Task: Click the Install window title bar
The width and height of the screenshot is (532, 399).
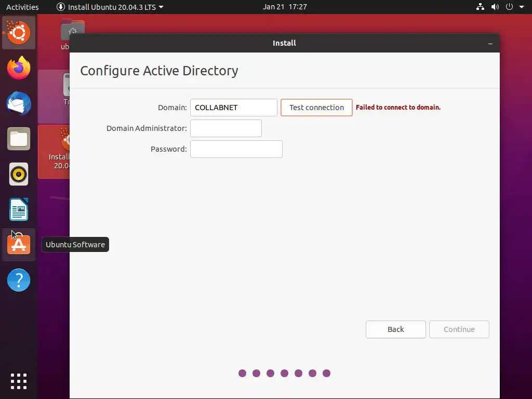Action: (x=284, y=43)
